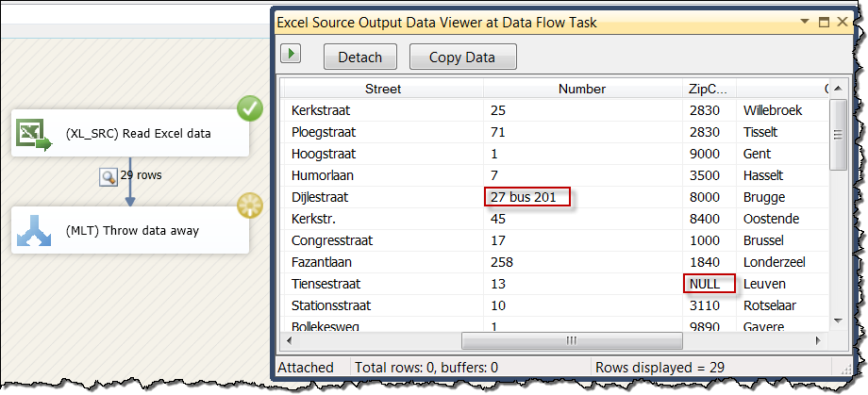Select the Brugge city cell
Screen dimensions: 868x395
click(783, 197)
